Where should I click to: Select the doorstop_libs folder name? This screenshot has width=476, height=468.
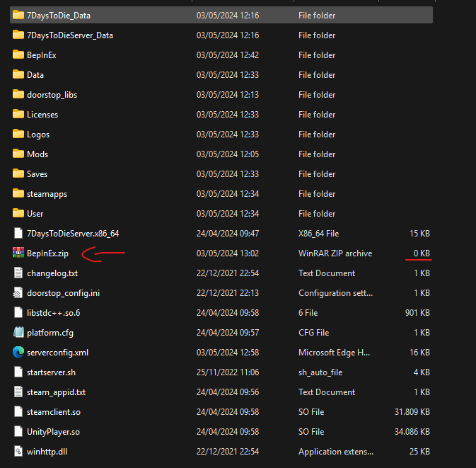tap(52, 95)
